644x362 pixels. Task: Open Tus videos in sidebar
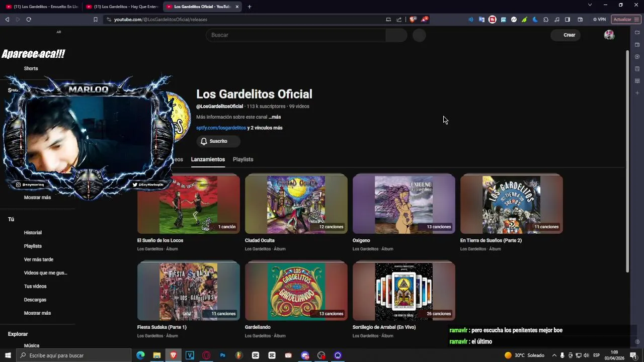click(35, 287)
